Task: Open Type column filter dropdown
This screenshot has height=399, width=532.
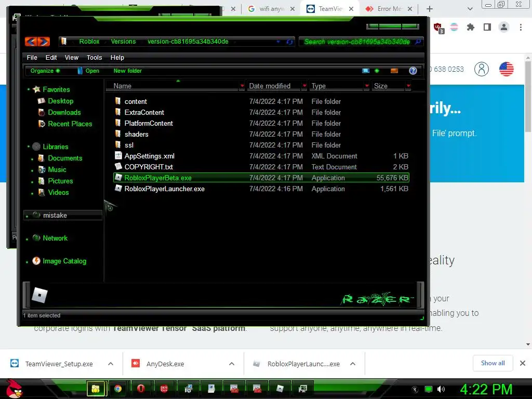Action: [x=366, y=86]
